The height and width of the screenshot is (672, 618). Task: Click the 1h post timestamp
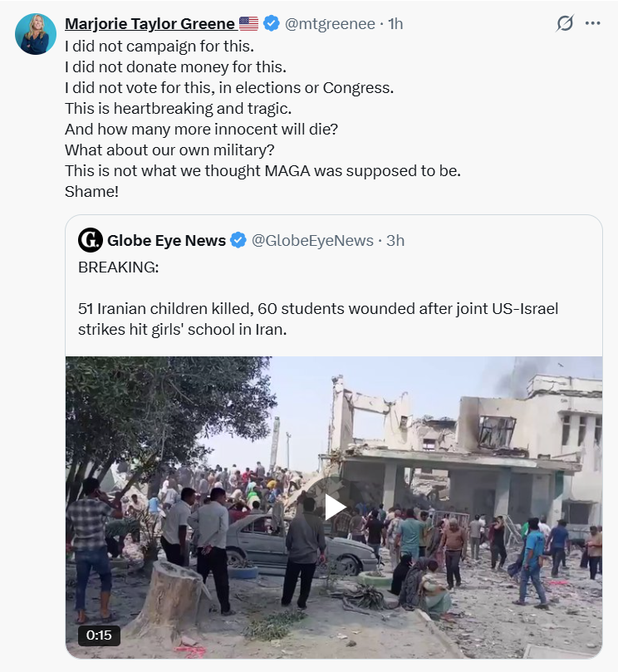click(x=395, y=23)
